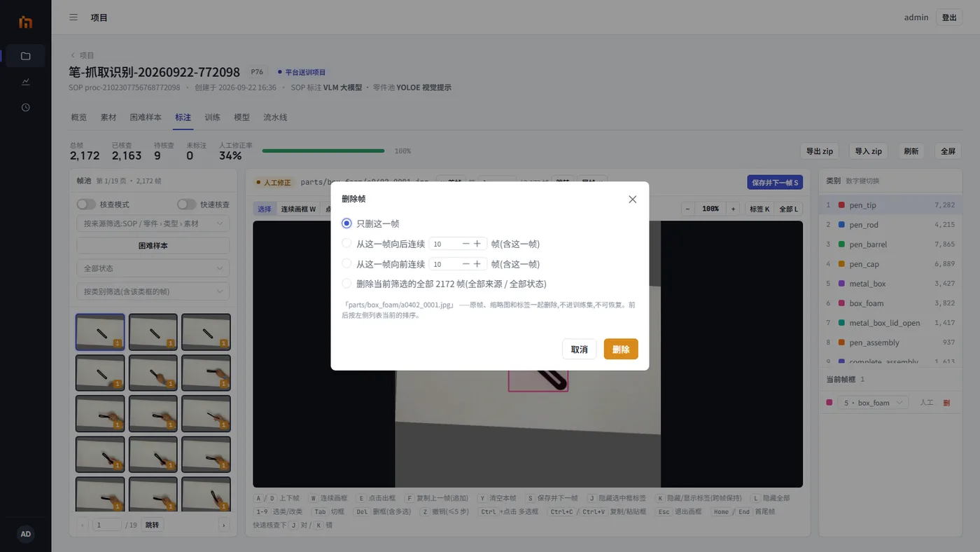Zoom in with the plus button by 100%

(734, 209)
